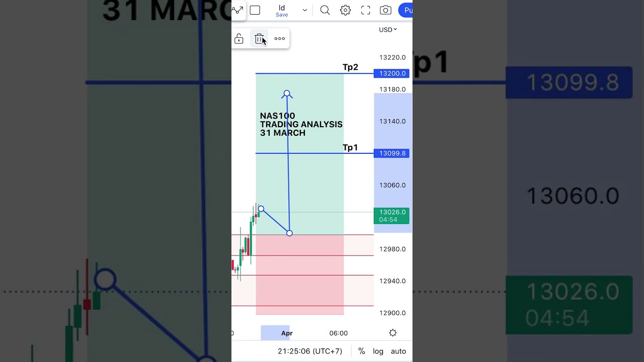The width and height of the screenshot is (644, 362).
Task: Take a chart snapshot with camera icon
Action: 385,10
